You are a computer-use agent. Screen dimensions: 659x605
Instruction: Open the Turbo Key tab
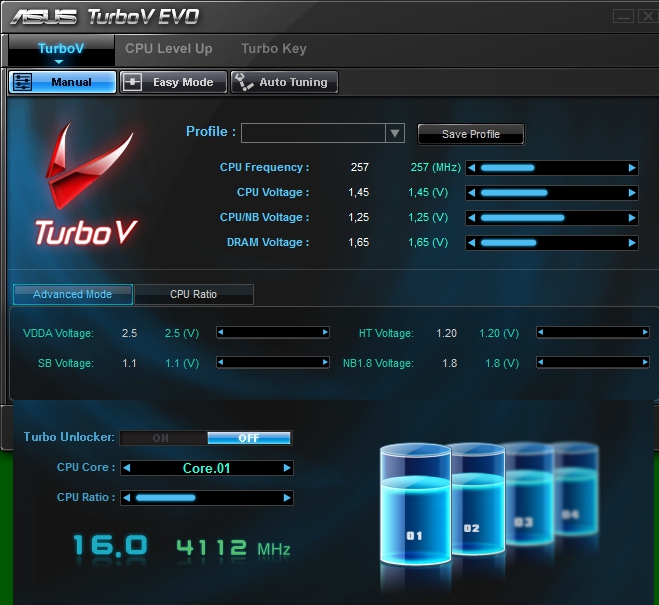[x=274, y=49]
